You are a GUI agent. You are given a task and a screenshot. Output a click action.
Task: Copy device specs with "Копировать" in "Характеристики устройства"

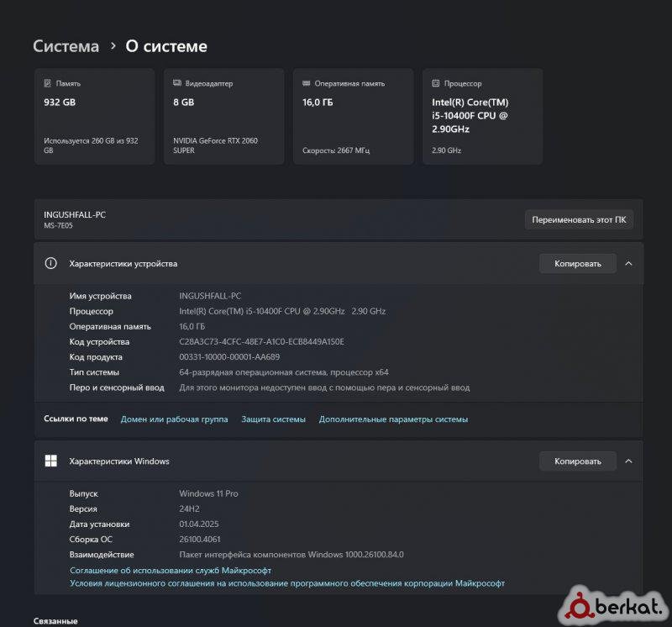tap(578, 263)
